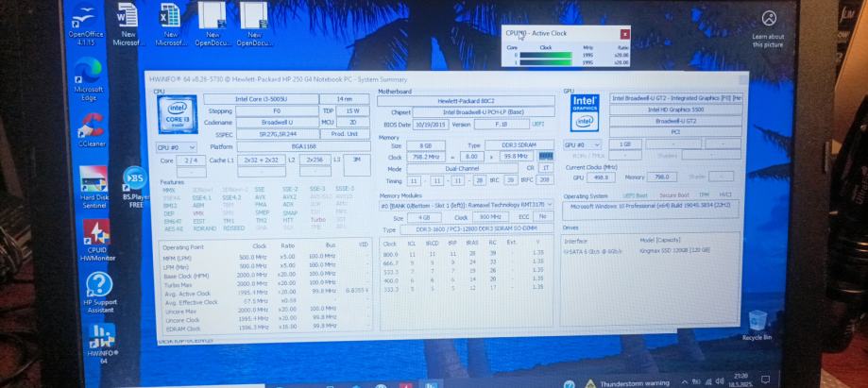868x388 pixels.
Task: Click the DDR3 SDRAM memory type field
Action: [519, 145]
